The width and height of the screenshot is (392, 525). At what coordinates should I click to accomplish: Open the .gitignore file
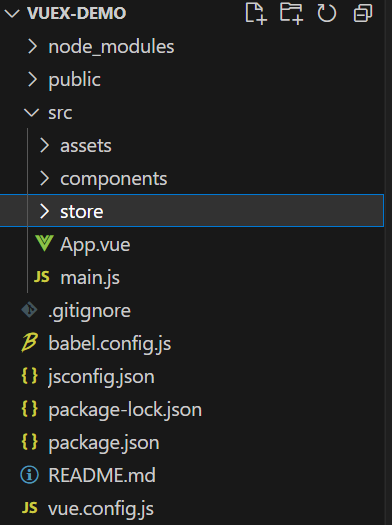pos(89,311)
